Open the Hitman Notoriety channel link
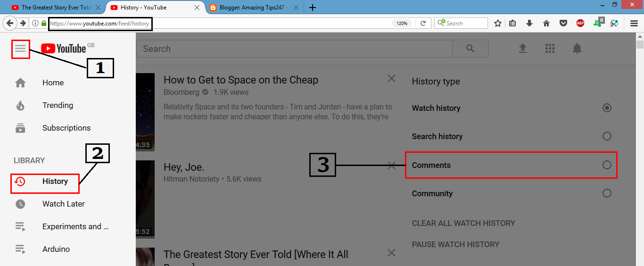The width and height of the screenshot is (644, 266). (x=191, y=179)
